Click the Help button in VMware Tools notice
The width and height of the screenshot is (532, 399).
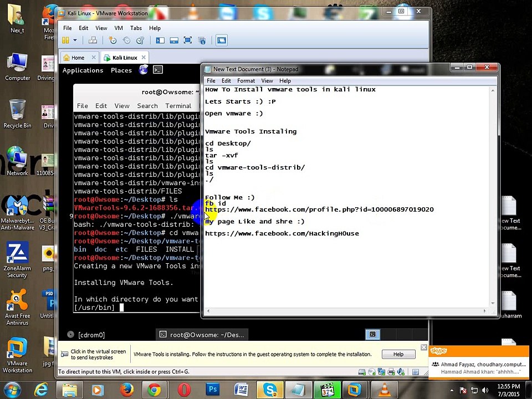click(x=398, y=354)
